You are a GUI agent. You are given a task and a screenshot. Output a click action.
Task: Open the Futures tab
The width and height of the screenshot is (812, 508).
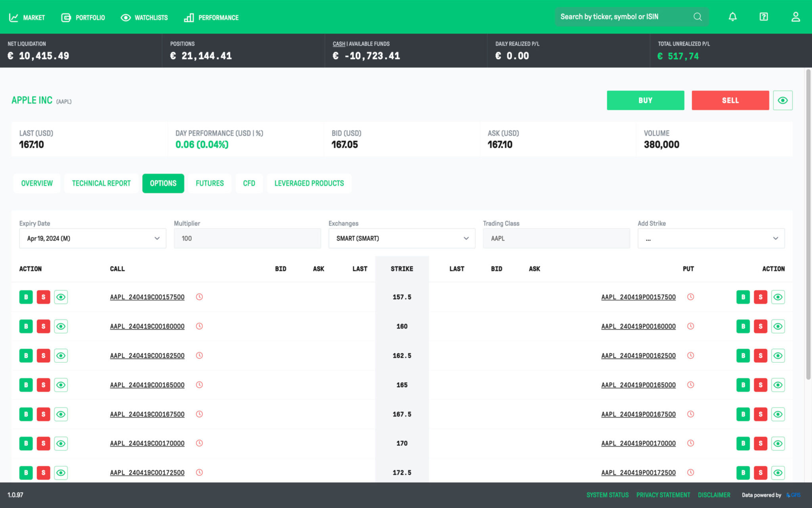point(209,183)
